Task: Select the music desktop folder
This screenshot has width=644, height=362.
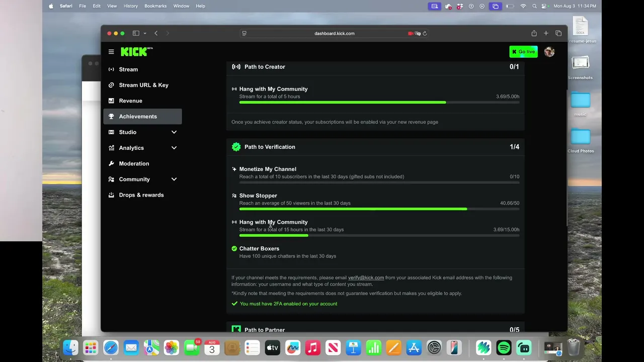Action: click(580, 104)
